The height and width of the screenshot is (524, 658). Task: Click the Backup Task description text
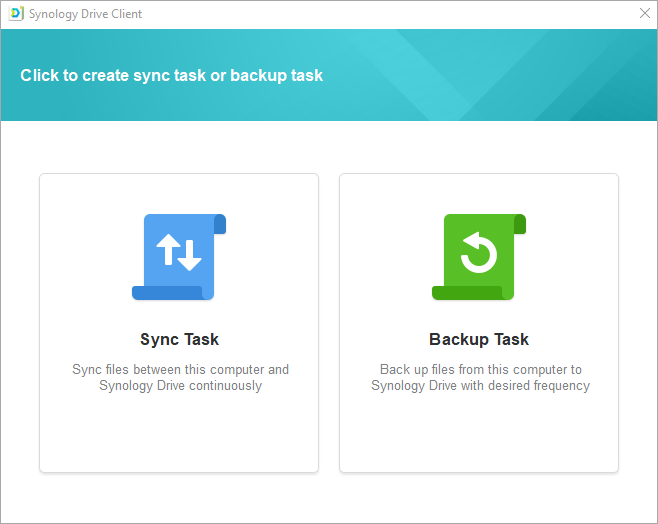point(480,377)
